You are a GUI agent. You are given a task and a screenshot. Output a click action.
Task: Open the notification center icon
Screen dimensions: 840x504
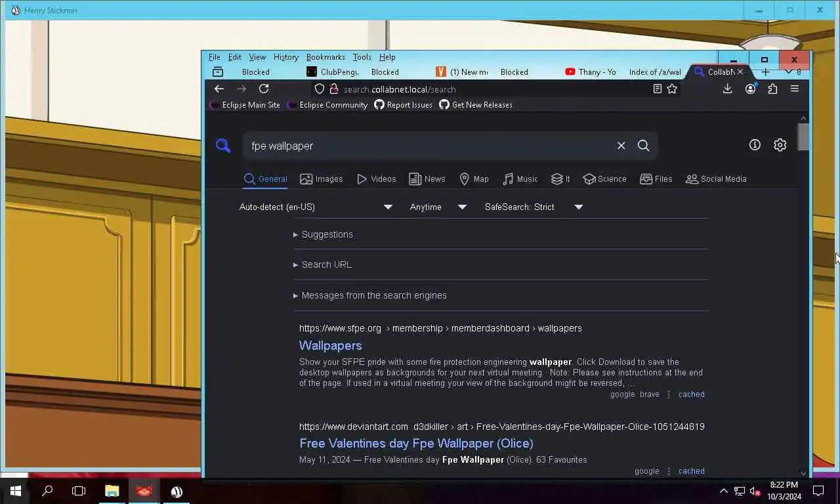click(x=818, y=491)
